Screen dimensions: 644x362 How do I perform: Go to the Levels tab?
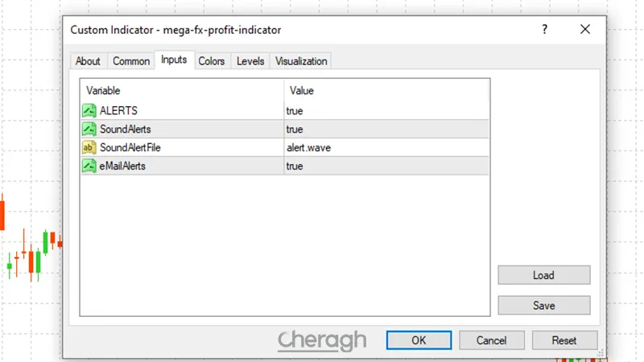pos(250,61)
